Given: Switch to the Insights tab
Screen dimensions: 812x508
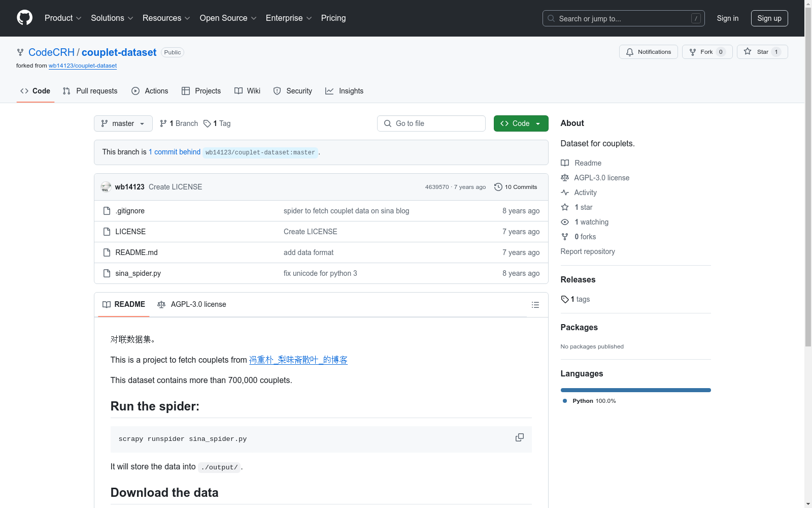Looking at the screenshot, I should [344, 91].
